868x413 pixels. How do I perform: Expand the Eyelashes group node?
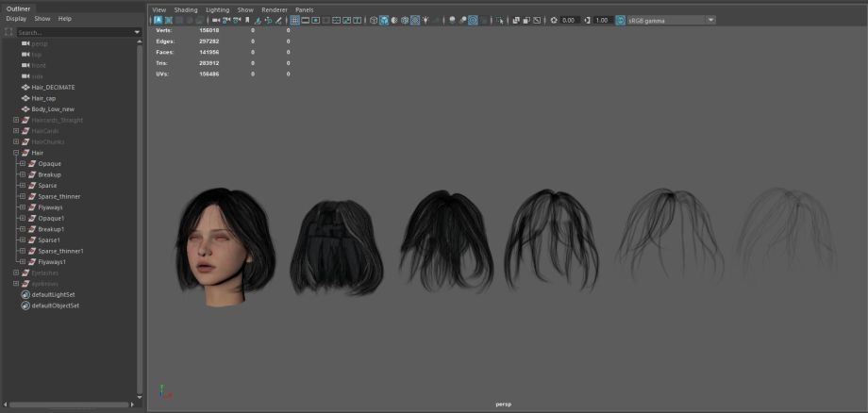click(16, 273)
